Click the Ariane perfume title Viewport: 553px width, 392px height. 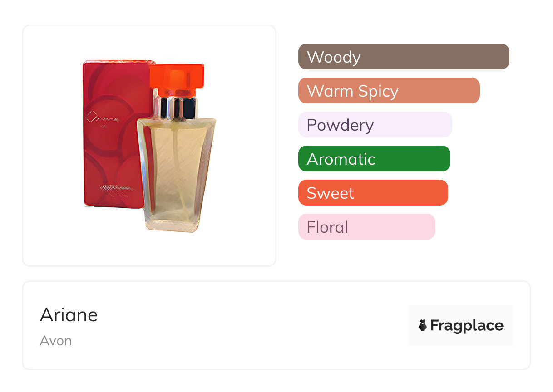click(x=69, y=314)
